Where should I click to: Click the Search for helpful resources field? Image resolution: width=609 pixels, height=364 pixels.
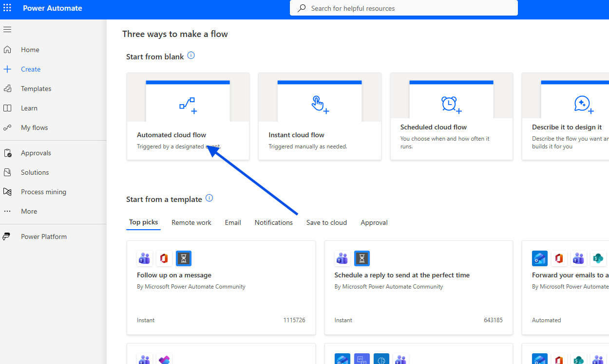(409, 8)
